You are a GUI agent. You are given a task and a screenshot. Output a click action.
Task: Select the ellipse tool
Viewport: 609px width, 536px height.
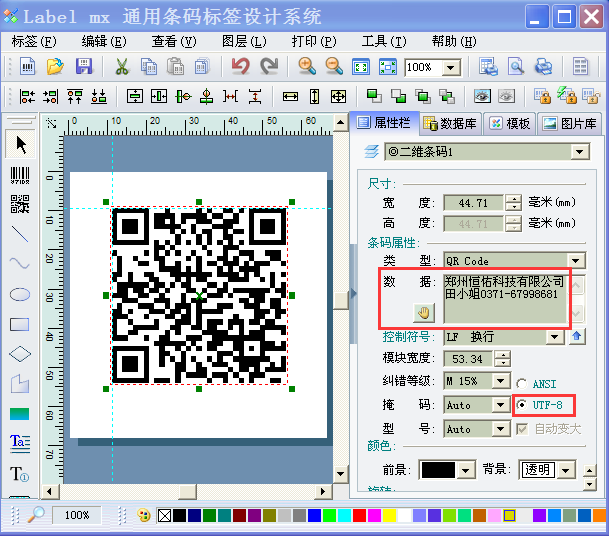(x=20, y=294)
